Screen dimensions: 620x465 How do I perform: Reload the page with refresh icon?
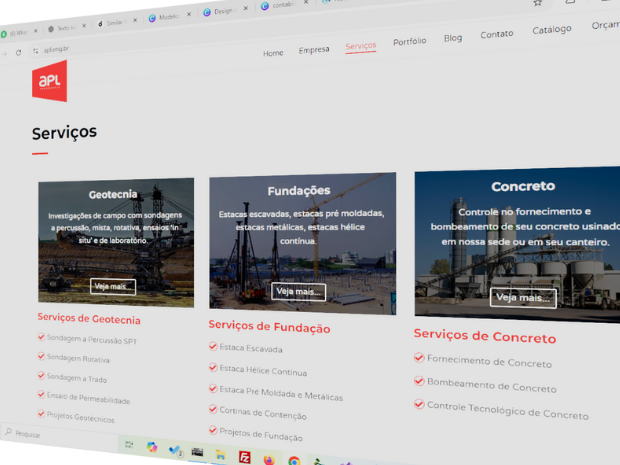[x=18, y=51]
